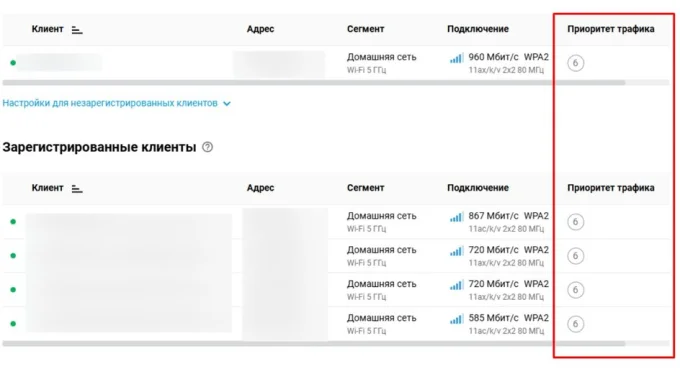Click the Сегмент column header in the unregistered clients table
The image size is (680, 382).
point(365,29)
